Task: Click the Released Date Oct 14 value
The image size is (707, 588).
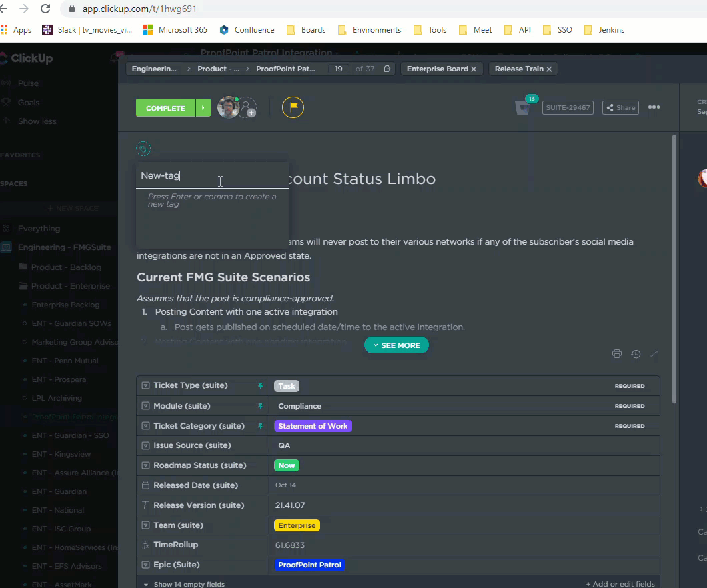Action: coord(286,485)
